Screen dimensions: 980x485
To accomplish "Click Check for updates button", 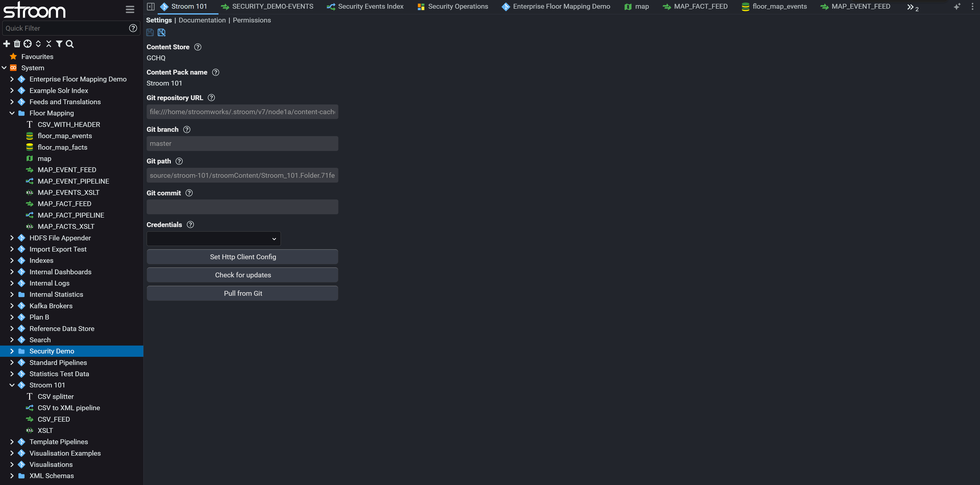I will point(242,275).
